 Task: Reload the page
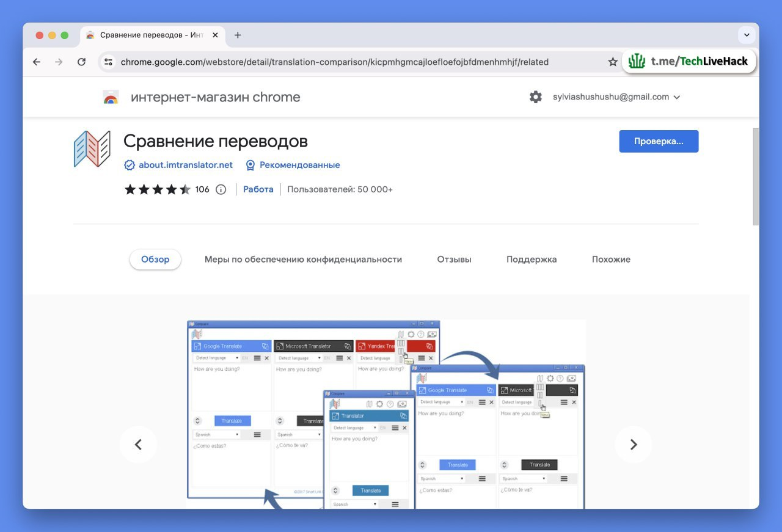[x=81, y=62]
